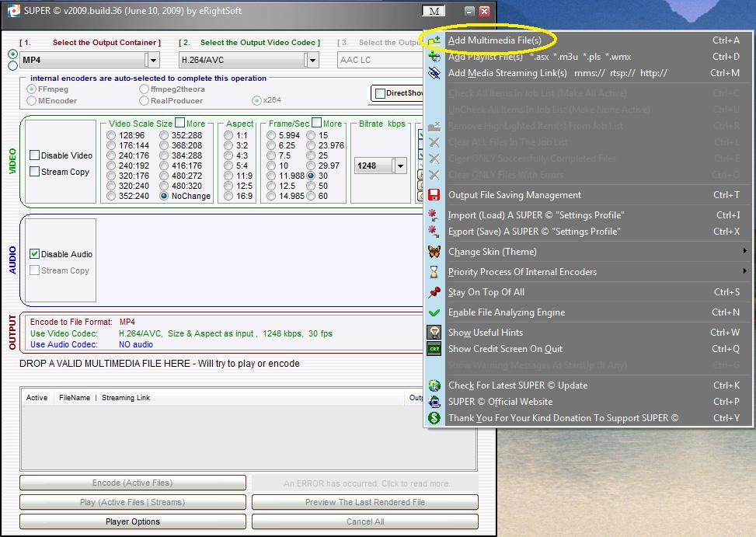Click the hourglass Priority Process icon
756x537 pixels.
pyautogui.click(x=434, y=272)
